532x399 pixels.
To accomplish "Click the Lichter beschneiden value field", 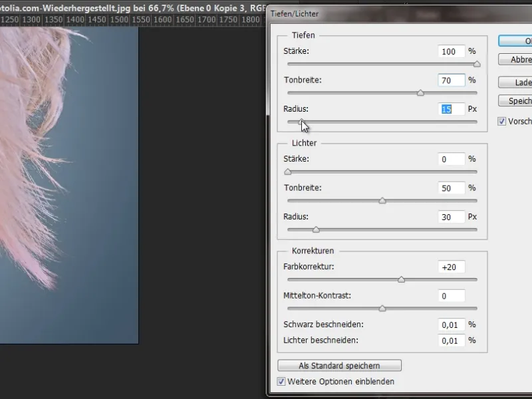I will [x=452, y=340].
